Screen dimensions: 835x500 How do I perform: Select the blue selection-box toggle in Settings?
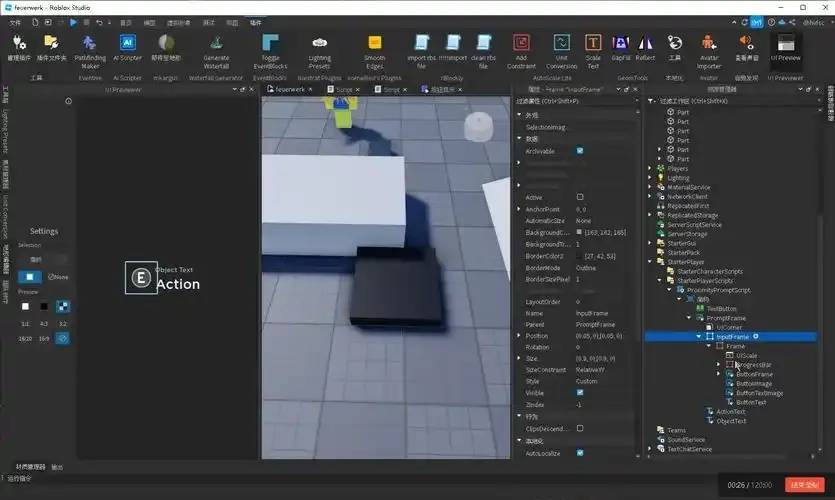point(29,277)
